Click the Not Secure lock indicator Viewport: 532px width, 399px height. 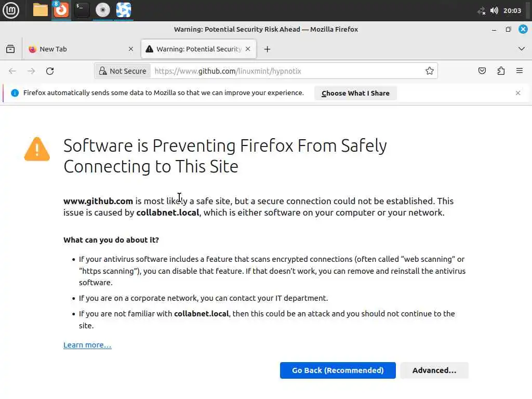pos(122,71)
